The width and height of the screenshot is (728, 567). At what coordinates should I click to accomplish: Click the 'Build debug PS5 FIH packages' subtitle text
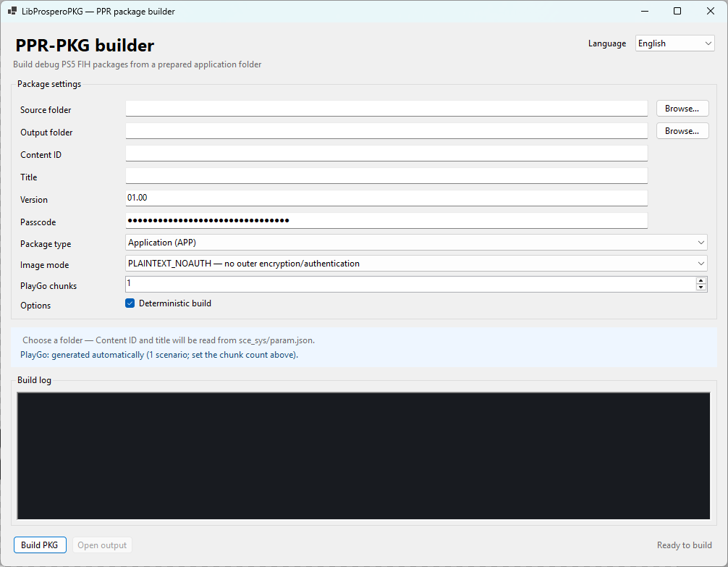click(x=137, y=64)
